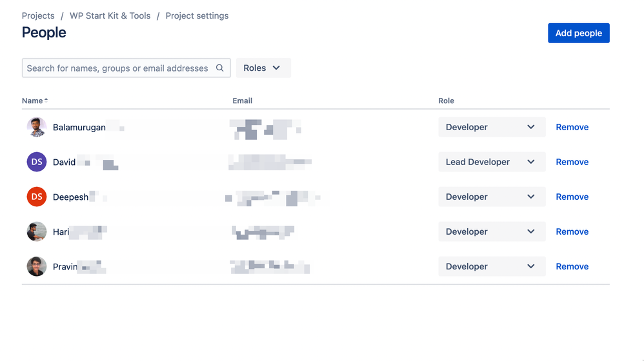644x361 pixels.
Task: Click the Add people button
Action: pos(578,34)
